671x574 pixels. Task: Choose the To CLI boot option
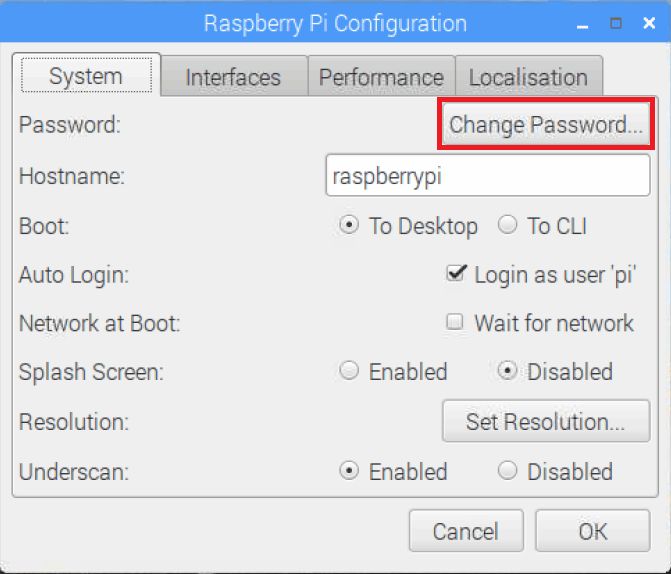pyautogui.click(x=507, y=226)
